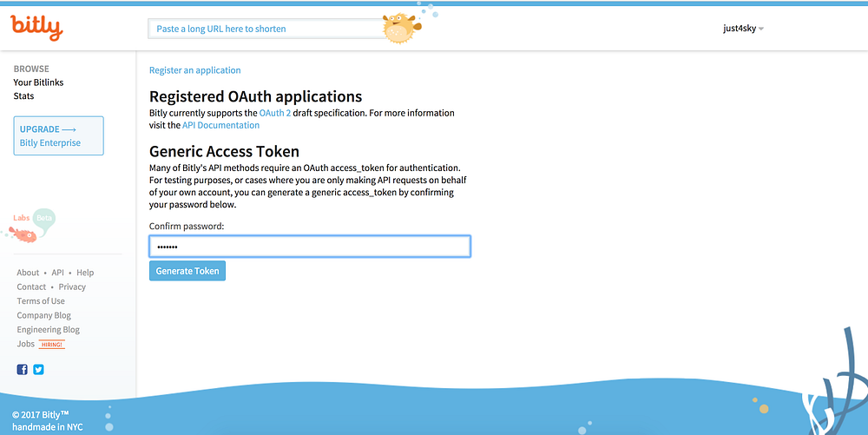Visit the Company Blog link
The width and height of the screenshot is (868, 435).
[43, 315]
